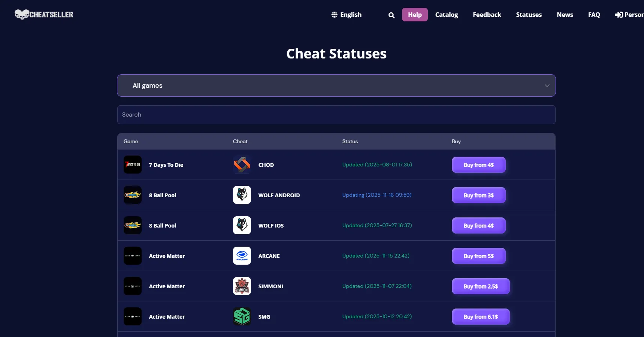Open the Feedback page
644x337 pixels.
(487, 15)
